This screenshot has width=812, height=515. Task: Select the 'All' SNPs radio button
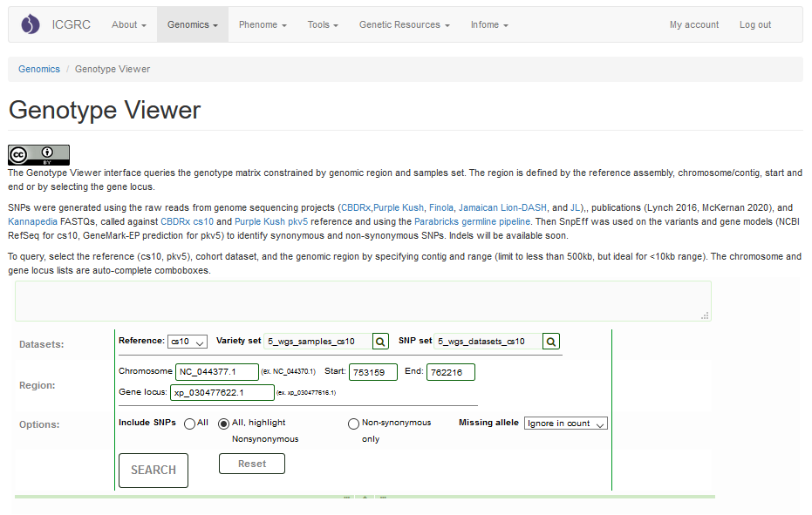click(189, 424)
